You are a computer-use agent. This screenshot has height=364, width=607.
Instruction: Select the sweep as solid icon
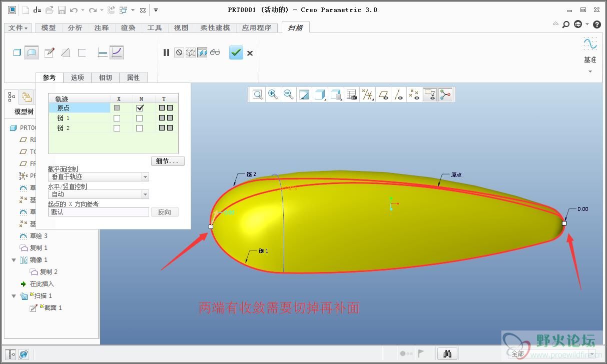pyautogui.click(x=17, y=52)
